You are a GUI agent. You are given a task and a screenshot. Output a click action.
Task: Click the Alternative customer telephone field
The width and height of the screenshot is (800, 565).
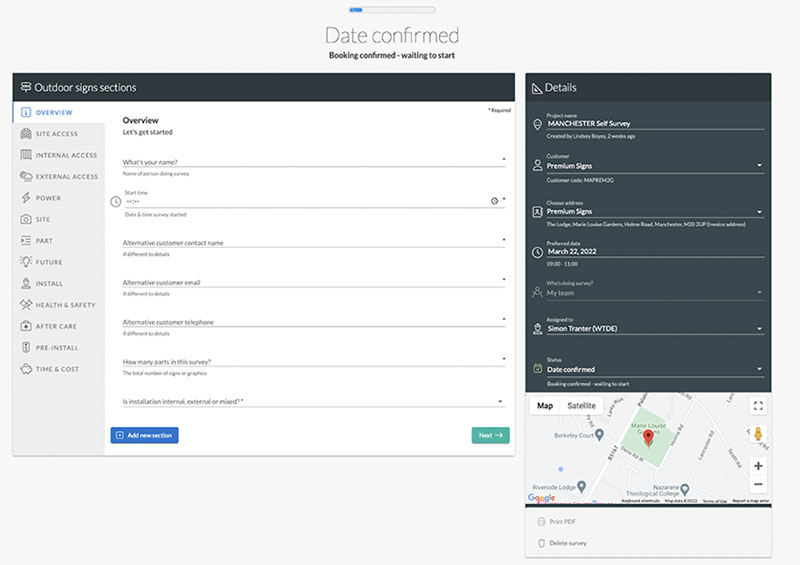pyautogui.click(x=313, y=322)
